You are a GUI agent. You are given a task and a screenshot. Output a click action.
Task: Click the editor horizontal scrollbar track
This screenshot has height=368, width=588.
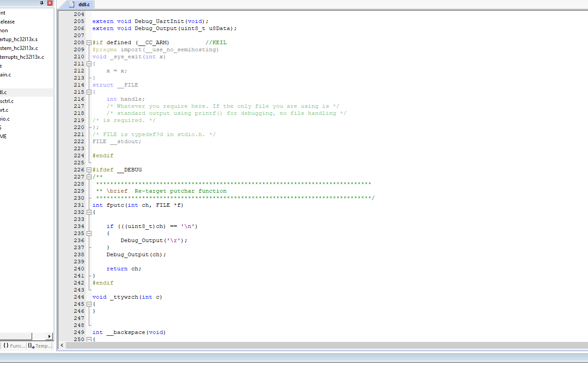326,345
